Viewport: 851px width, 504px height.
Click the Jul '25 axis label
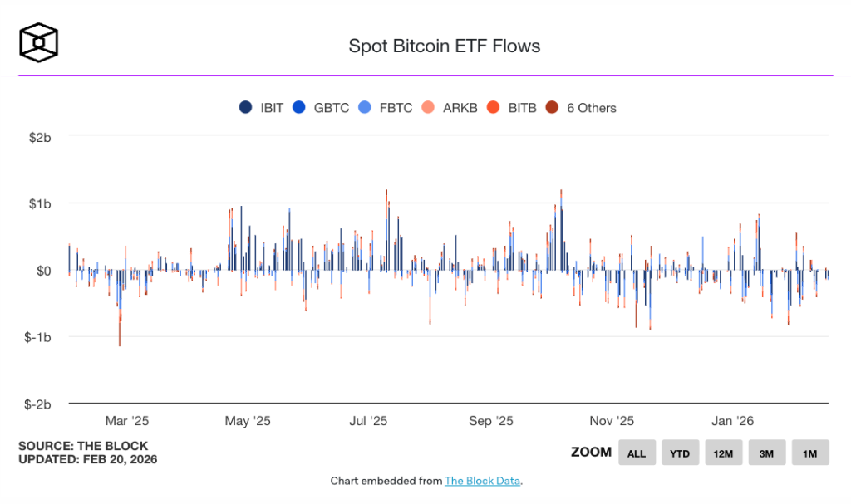[x=367, y=422]
